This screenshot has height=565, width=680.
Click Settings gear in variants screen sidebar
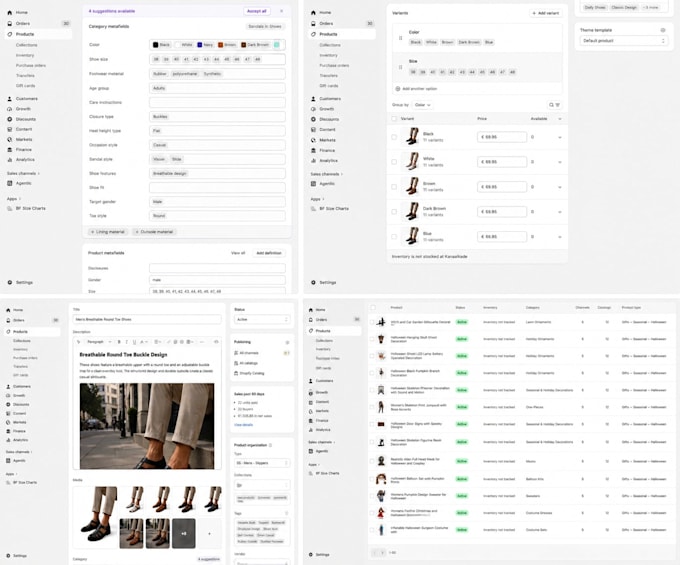click(x=313, y=282)
